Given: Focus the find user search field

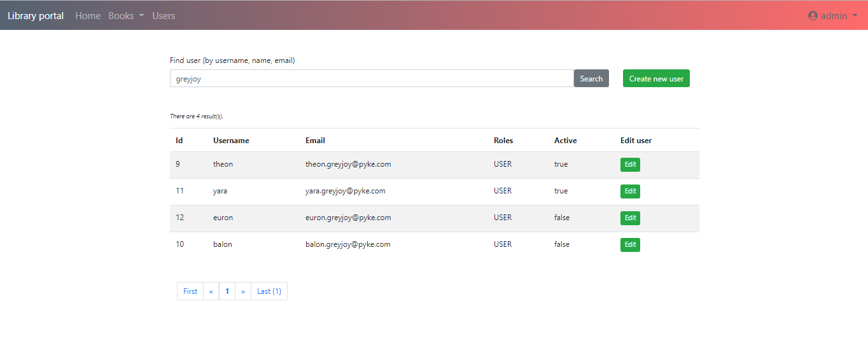Looking at the screenshot, I should 372,79.
